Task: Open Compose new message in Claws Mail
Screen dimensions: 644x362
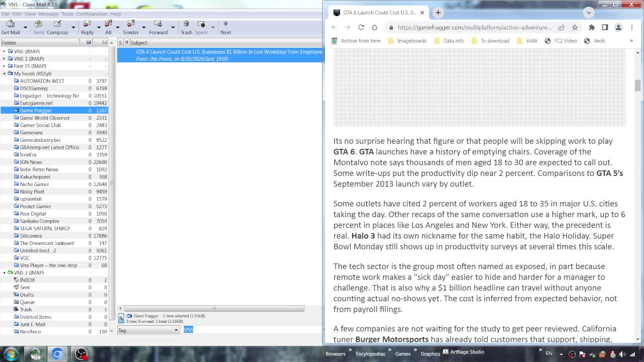Action: (57, 27)
